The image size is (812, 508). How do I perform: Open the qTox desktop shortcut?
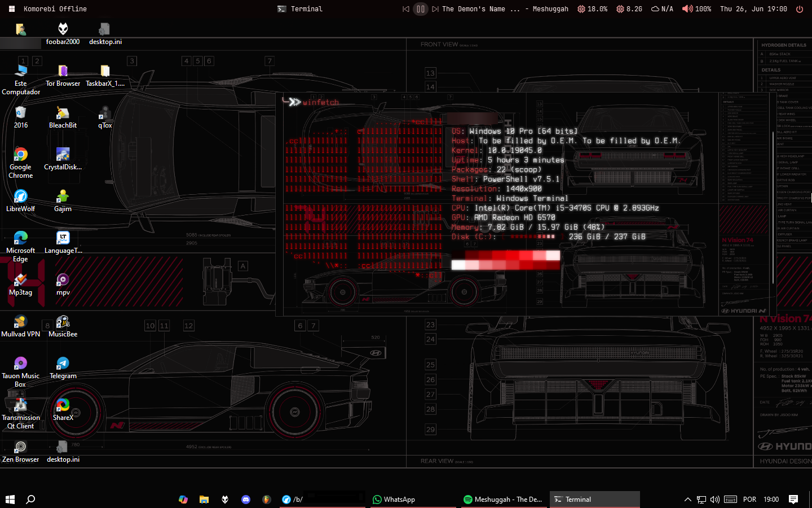pos(105,117)
